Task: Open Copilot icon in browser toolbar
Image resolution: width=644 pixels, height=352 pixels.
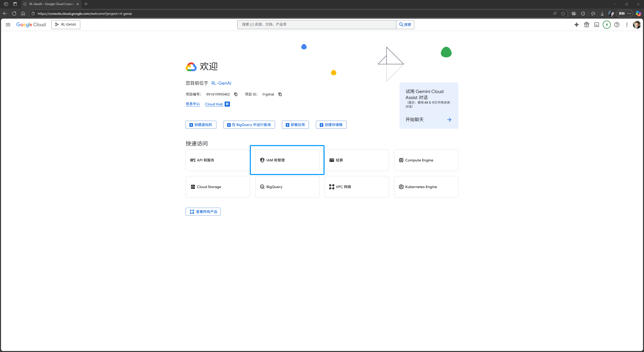Action: tap(638, 14)
